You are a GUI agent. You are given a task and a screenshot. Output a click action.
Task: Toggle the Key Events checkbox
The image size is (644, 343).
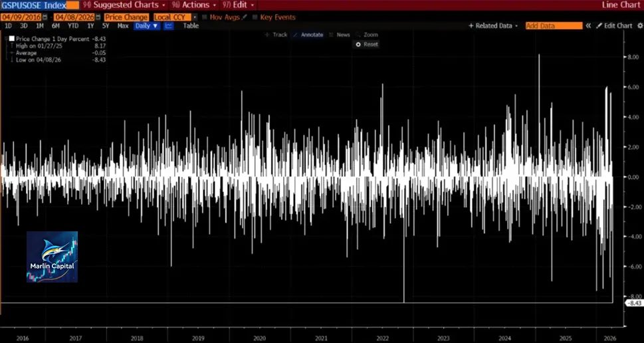click(x=255, y=17)
